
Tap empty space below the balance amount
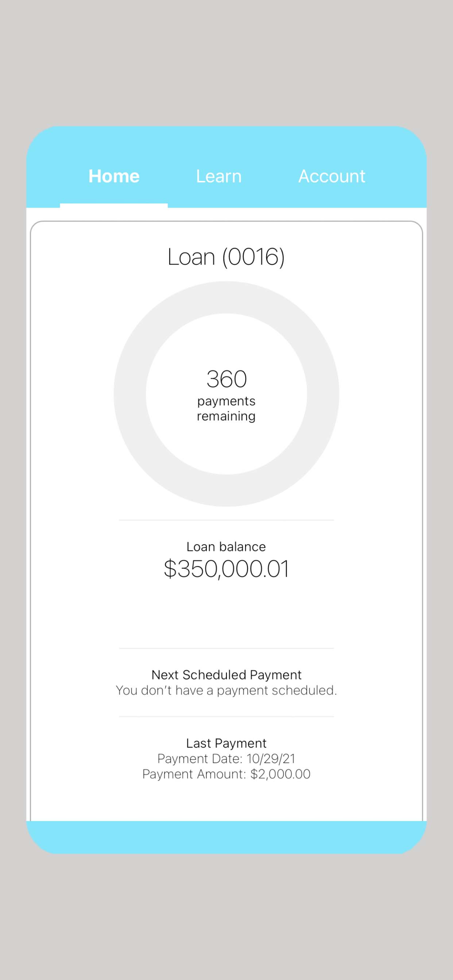(x=226, y=615)
